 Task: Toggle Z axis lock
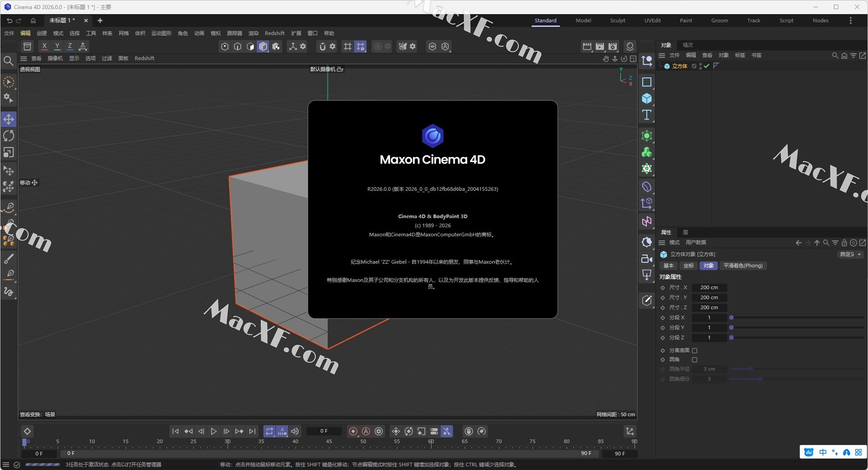[70, 46]
